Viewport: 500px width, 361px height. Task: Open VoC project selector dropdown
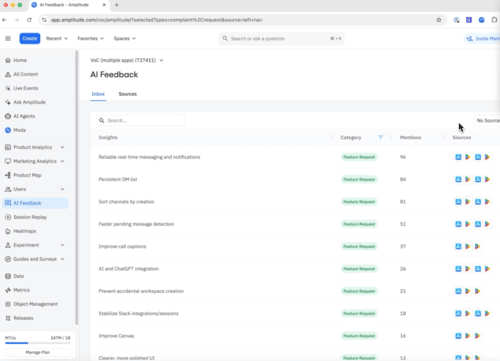[x=127, y=60]
